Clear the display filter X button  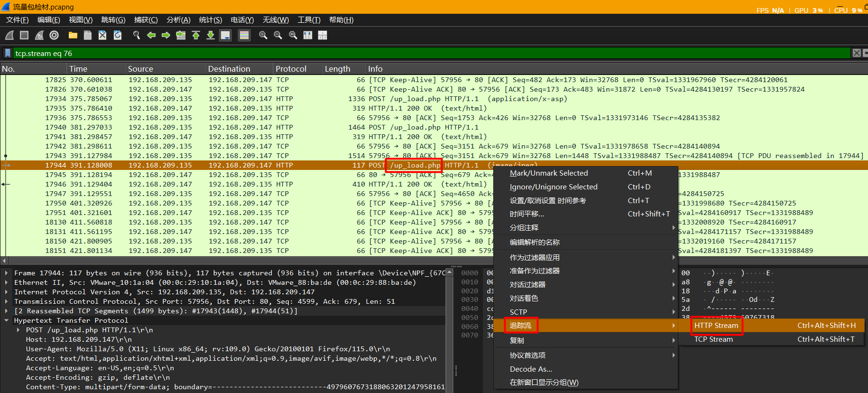pyautogui.click(x=857, y=53)
